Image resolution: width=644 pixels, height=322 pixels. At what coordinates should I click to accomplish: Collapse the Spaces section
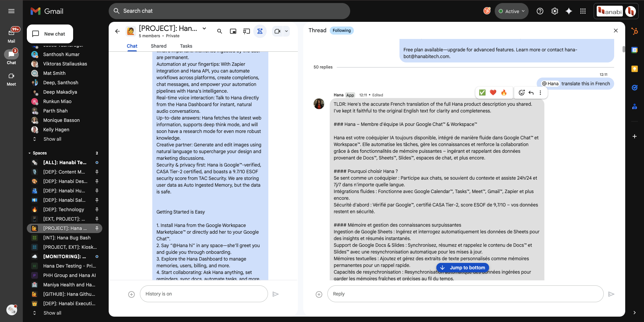[30, 153]
